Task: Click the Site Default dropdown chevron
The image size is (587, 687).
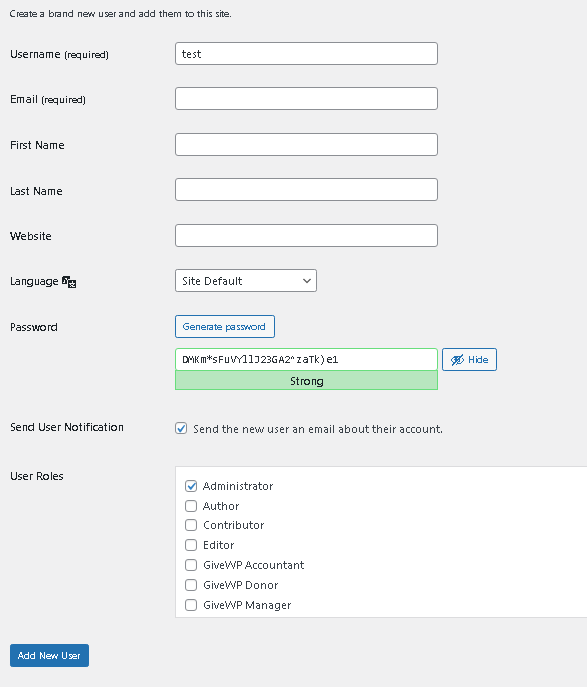Action: [x=307, y=281]
